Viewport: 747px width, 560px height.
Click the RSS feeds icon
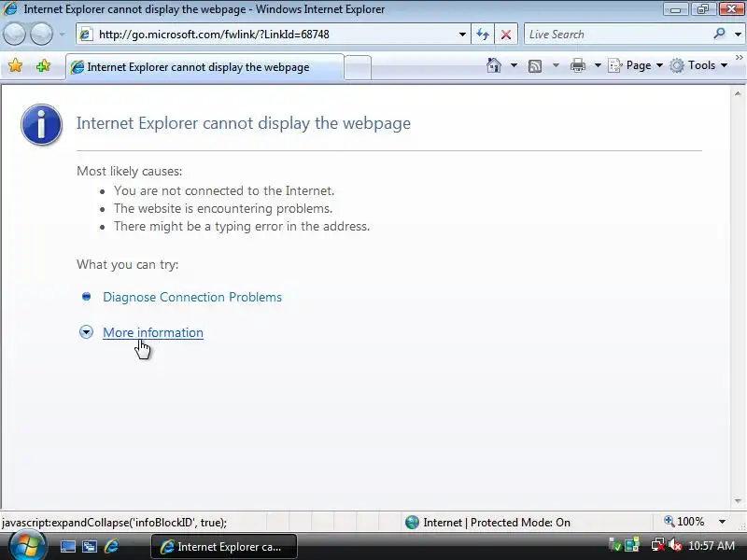535,65
